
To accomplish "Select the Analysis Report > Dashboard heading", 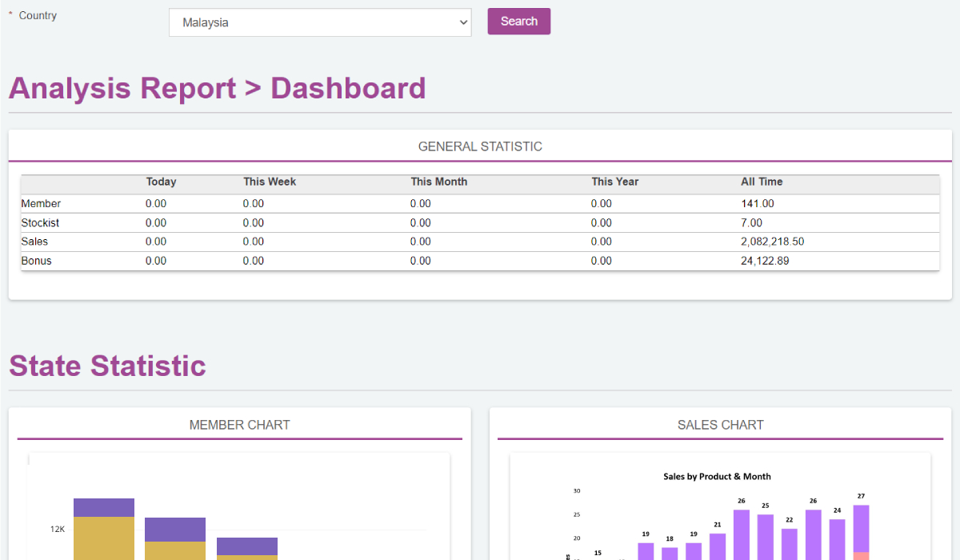I will (217, 88).
